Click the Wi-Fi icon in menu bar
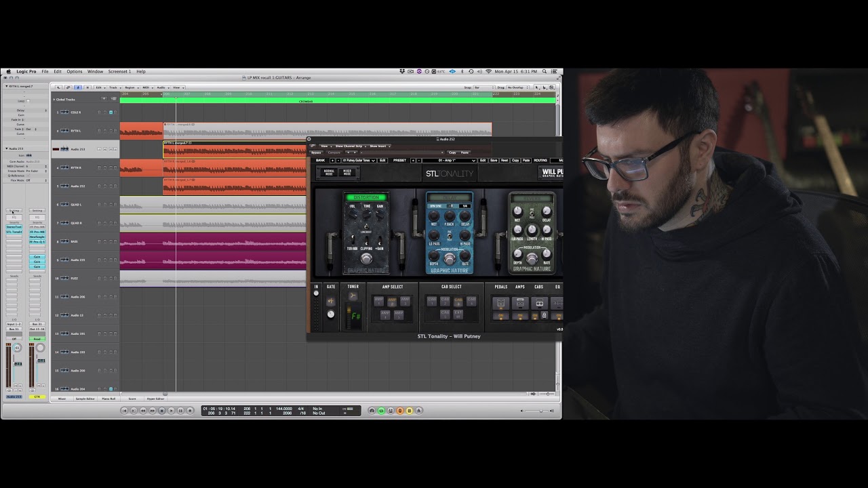This screenshot has width=868, height=488. click(x=488, y=71)
